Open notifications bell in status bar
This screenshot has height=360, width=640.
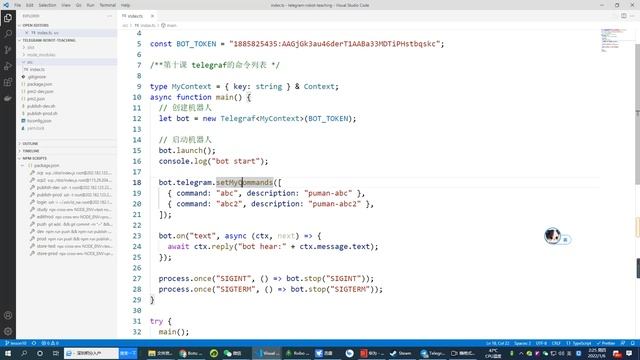pos(633,343)
